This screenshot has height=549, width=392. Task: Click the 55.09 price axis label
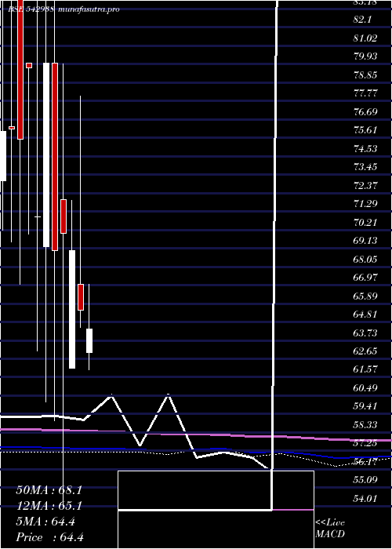[x=365, y=480]
